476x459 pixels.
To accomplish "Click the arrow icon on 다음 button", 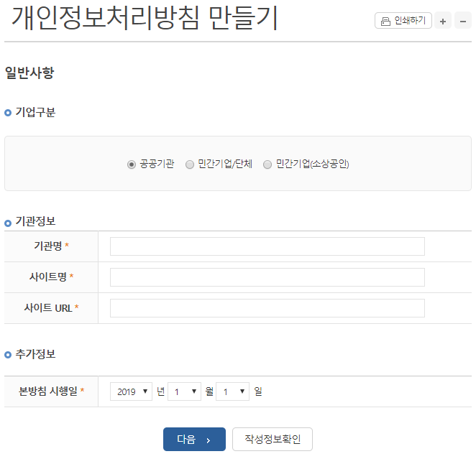I will [x=209, y=440].
